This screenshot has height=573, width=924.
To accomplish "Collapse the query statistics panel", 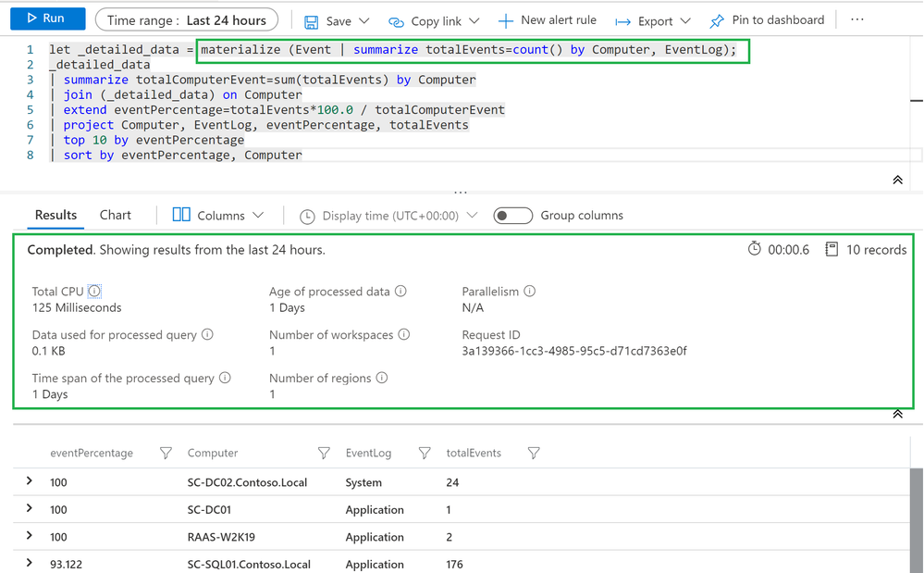I will (897, 414).
